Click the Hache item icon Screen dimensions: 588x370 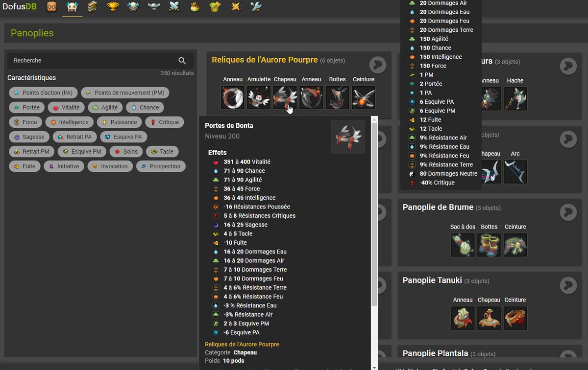click(x=515, y=99)
